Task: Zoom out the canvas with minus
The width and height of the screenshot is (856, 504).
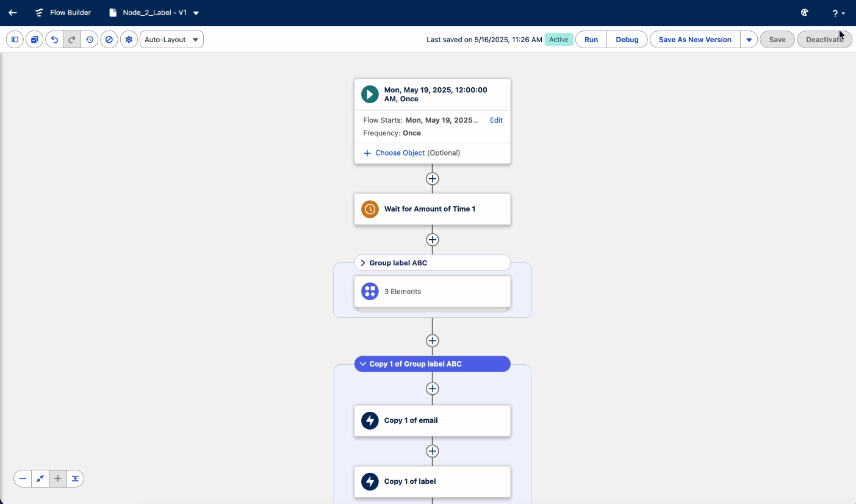Action: tap(23, 479)
